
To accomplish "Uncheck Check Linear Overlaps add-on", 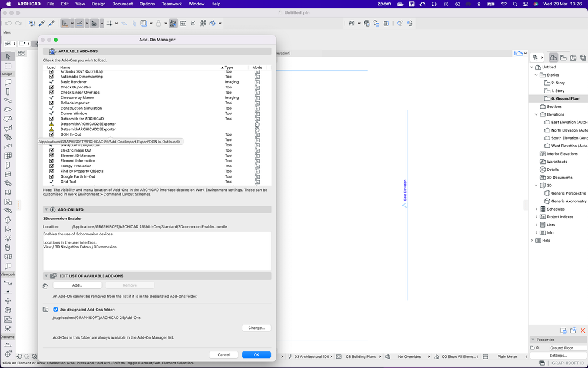I will coord(51,93).
